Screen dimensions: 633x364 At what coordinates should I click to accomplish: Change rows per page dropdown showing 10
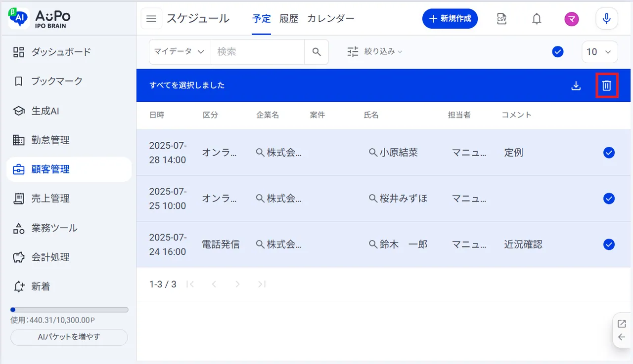[x=600, y=52]
